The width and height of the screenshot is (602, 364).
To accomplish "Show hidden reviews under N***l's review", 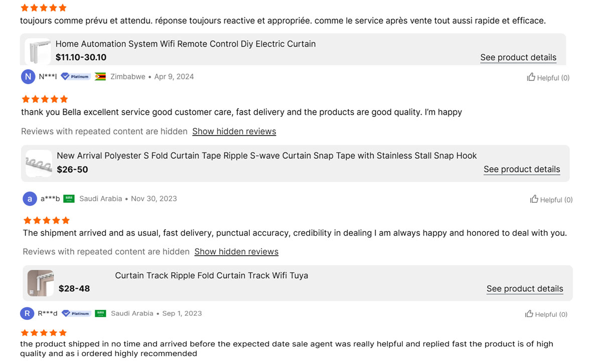I will (234, 131).
